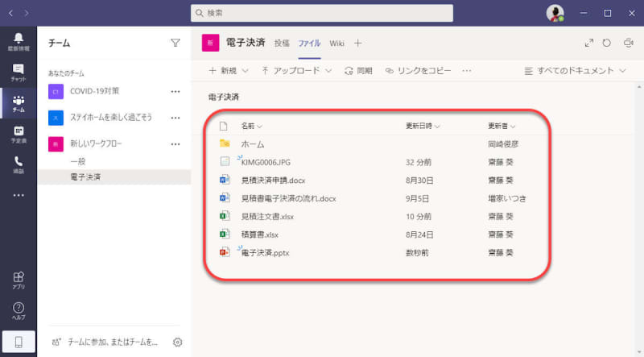Add a new tab with plus icon
The width and height of the screenshot is (644, 357).
pyautogui.click(x=357, y=44)
